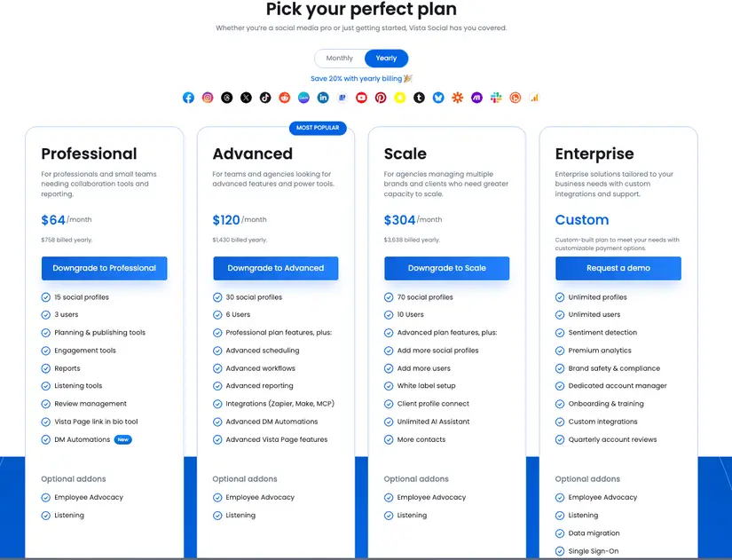Screen dimensions: 732x560
Task: Click the YouTube channel icon
Action: [360, 98]
